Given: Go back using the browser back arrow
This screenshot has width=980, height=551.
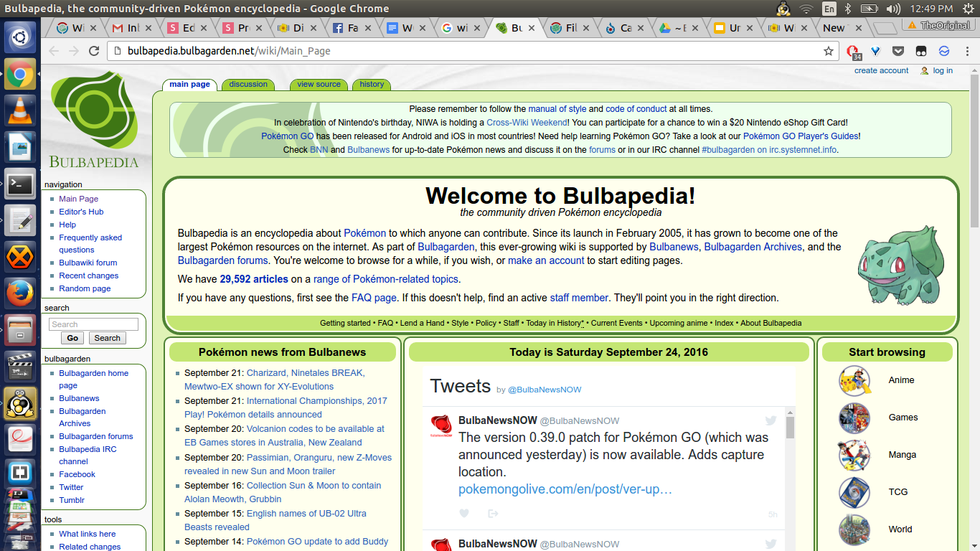Looking at the screenshot, I should click(53, 51).
